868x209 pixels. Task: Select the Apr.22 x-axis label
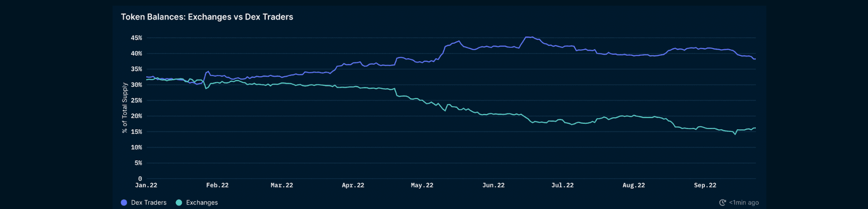(353, 185)
